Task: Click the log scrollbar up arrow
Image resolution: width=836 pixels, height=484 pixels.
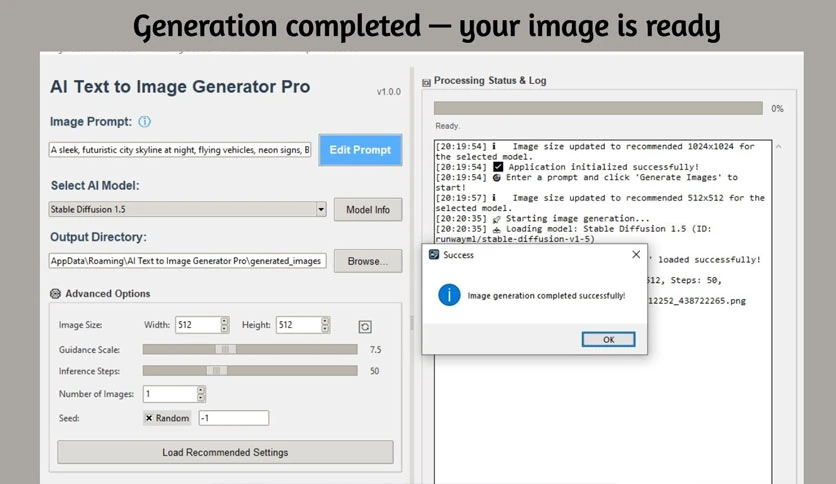Action: pyautogui.click(x=778, y=147)
